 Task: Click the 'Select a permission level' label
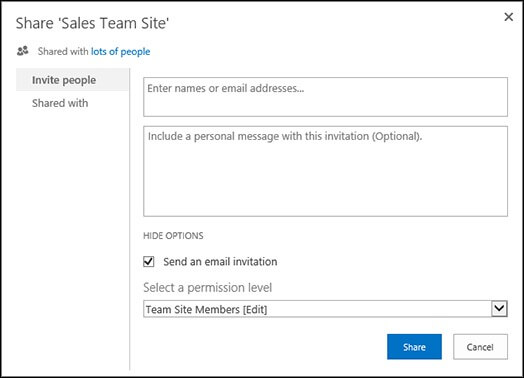coord(208,287)
